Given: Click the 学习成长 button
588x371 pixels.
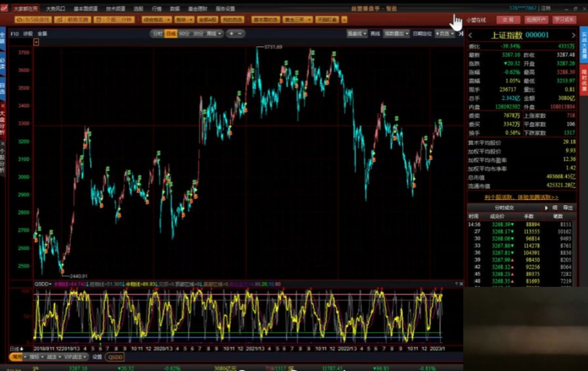Looking at the screenshot, I should [x=564, y=19].
